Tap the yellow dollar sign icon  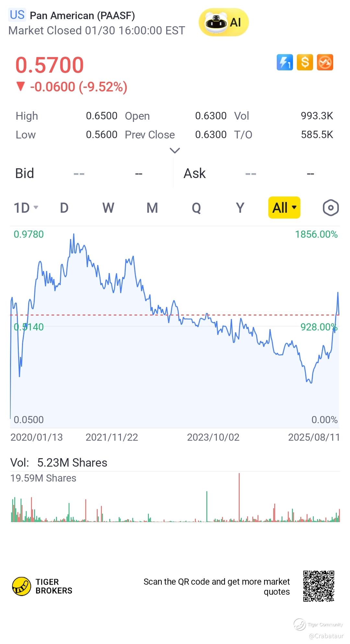[305, 62]
